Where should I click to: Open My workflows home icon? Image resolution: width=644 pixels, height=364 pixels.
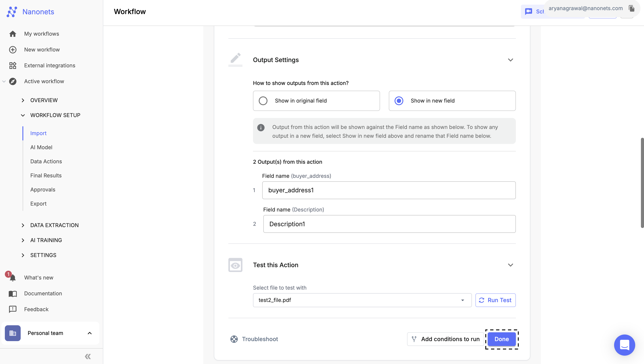pyautogui.click(x=13, y=34)
